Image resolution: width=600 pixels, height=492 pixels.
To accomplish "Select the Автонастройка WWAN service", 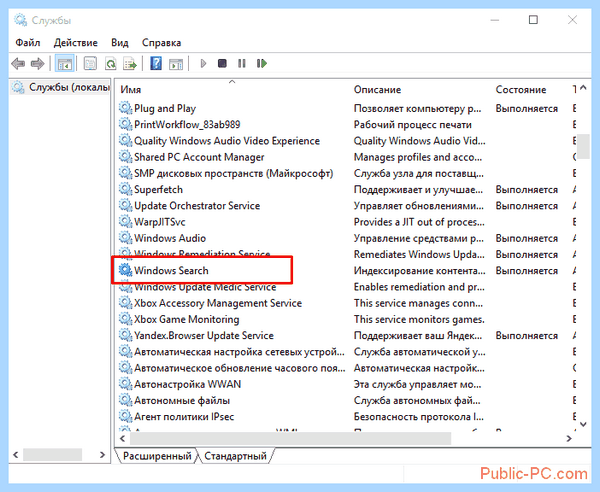I will pos(188,384).
